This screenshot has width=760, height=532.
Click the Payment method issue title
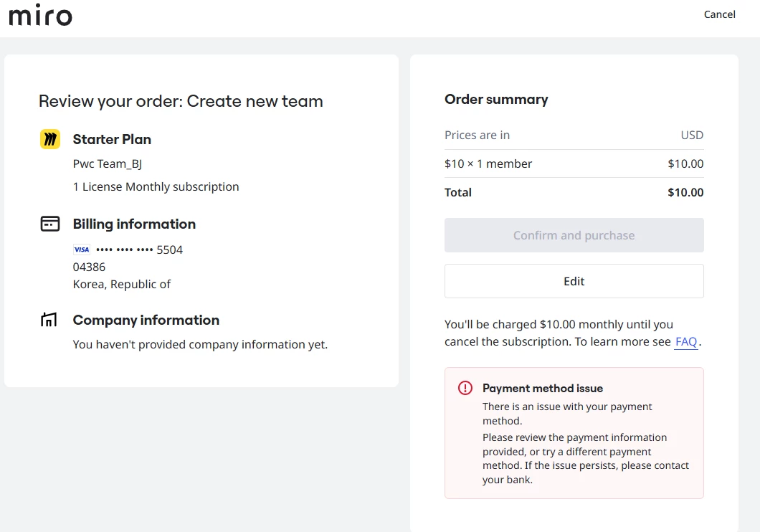[543, 388]
